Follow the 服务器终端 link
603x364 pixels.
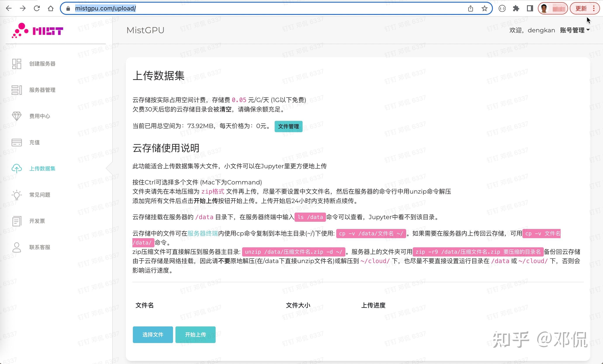coord(203,233)
